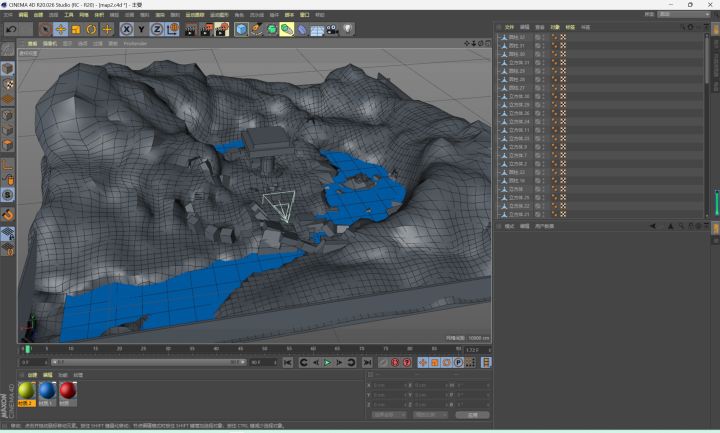Click the coordinates Apply button
720x433 pixels.
[x=472, y=415]
